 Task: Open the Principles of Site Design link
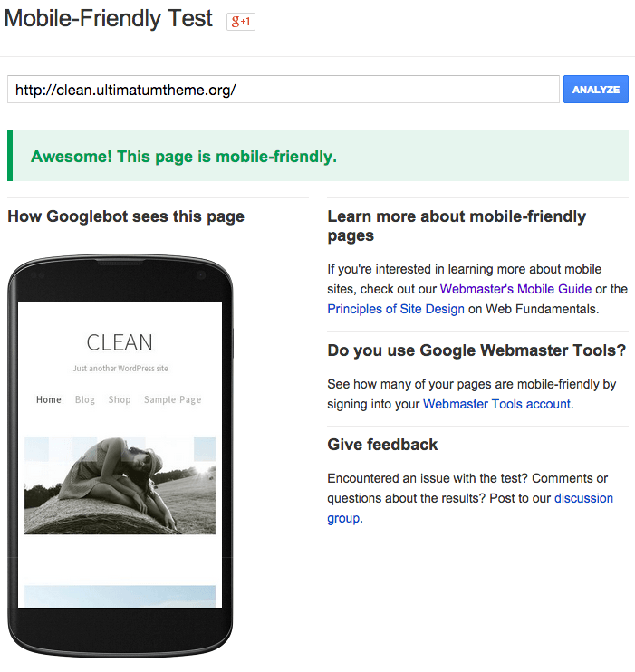point(396,309)
